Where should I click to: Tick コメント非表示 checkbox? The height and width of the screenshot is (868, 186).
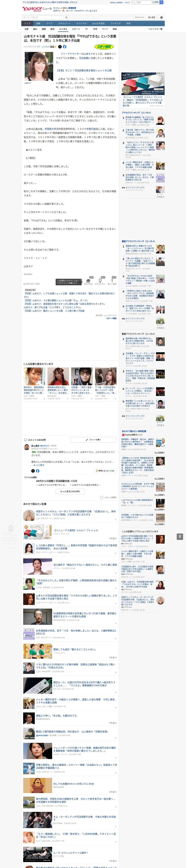[x=102, y=497]
